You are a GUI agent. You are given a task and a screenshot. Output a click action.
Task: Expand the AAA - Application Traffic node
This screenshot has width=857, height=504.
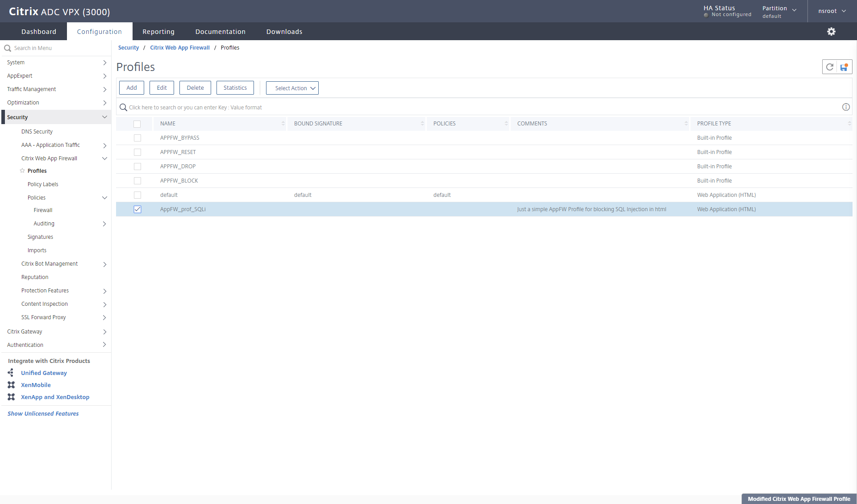pos(104,146)
